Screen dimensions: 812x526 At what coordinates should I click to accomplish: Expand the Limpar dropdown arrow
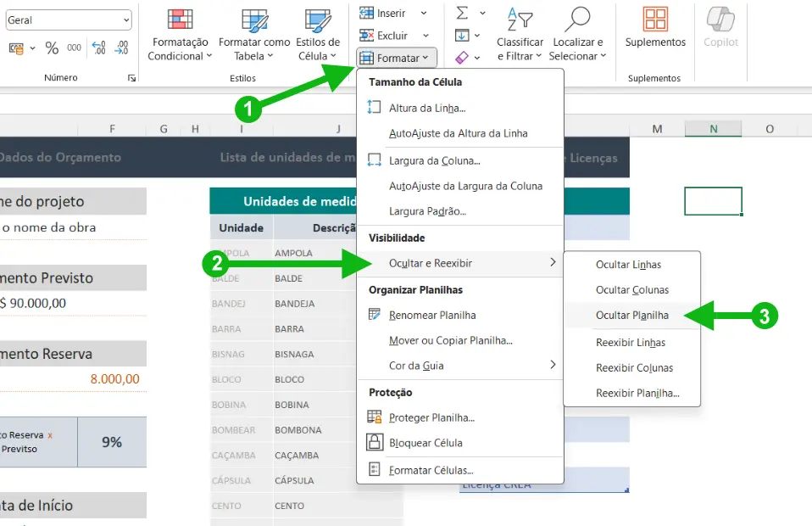(x=477, y=58)
